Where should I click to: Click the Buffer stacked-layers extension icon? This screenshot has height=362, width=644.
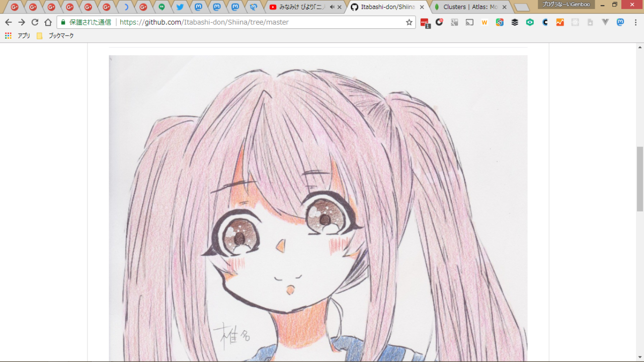515,22
